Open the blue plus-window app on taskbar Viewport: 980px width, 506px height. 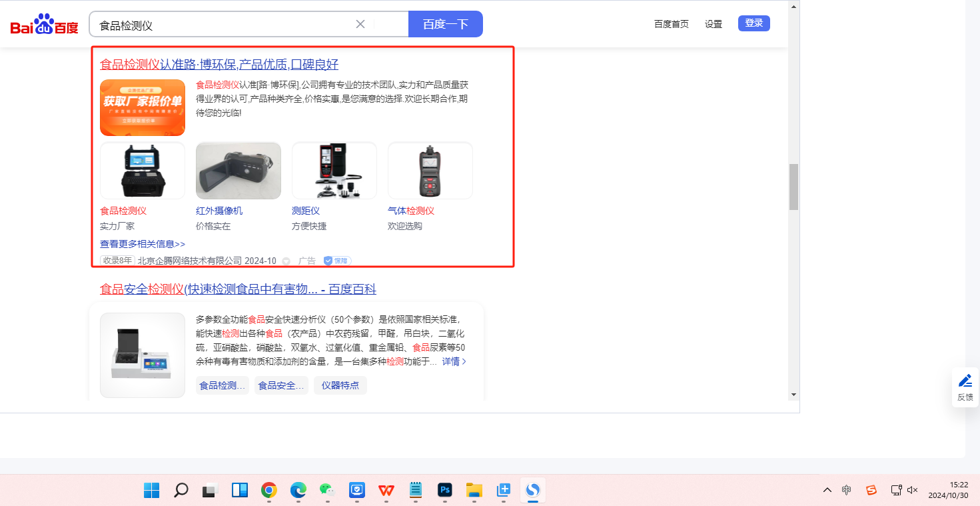click(504, 491)
